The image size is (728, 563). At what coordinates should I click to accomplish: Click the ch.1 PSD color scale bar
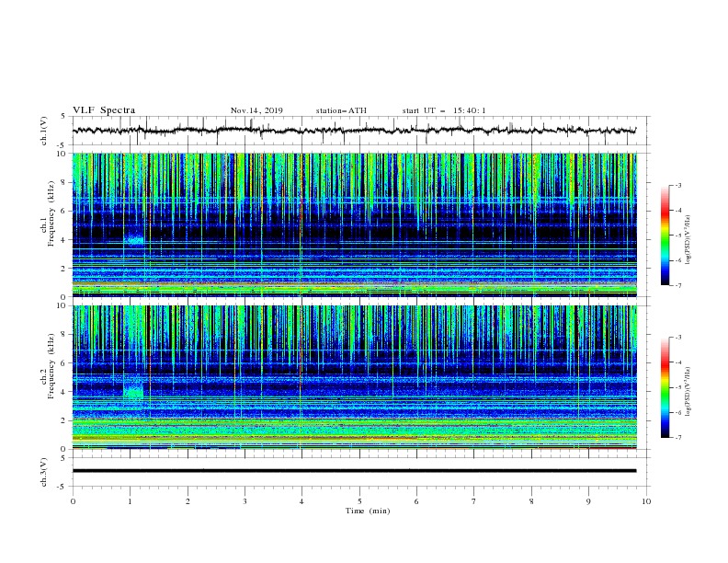pyautogui.click(x=665, y=236)
